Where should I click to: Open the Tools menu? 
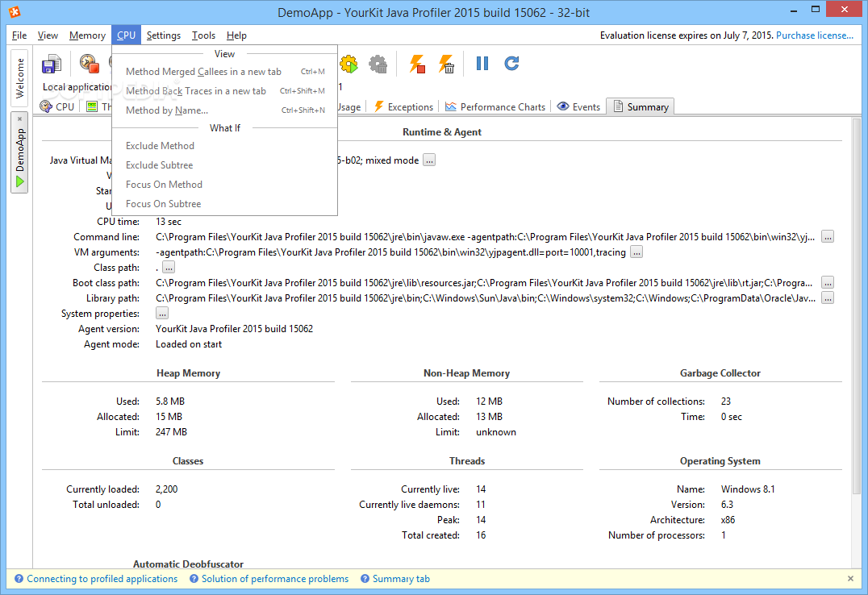[x=204, y=35]
